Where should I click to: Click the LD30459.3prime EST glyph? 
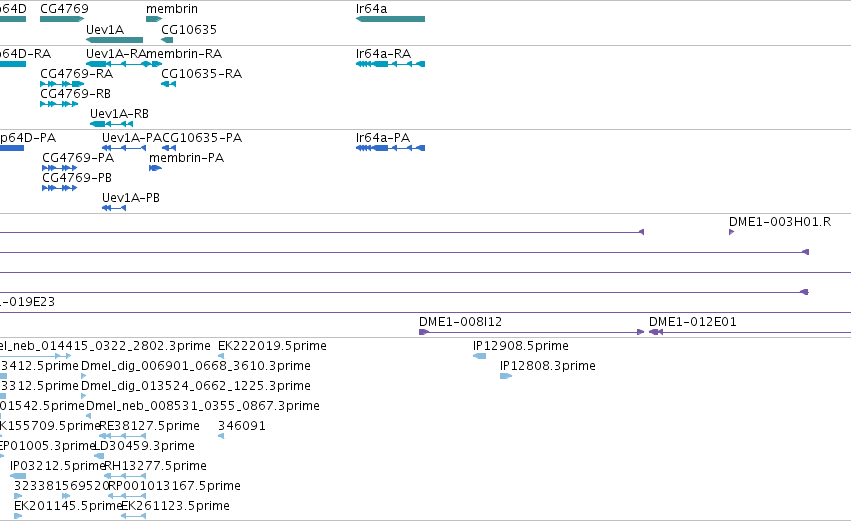pos(99,456)
